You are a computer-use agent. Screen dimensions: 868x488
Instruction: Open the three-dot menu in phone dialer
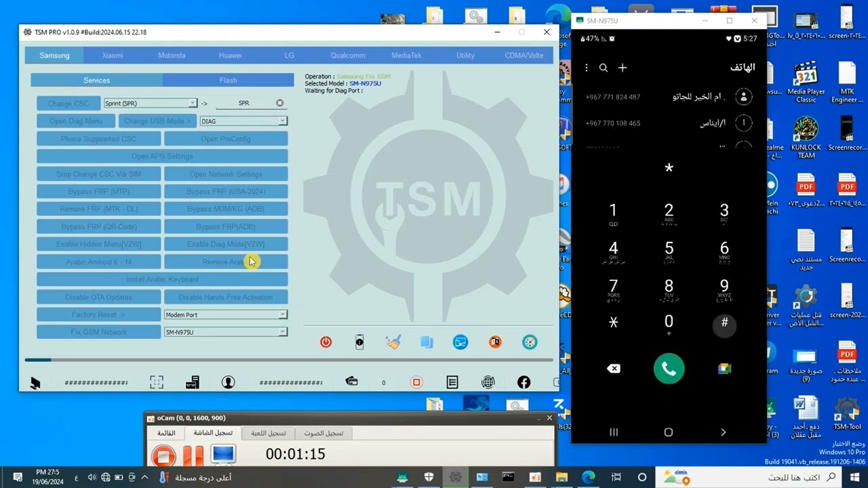(x=587, y=68)
